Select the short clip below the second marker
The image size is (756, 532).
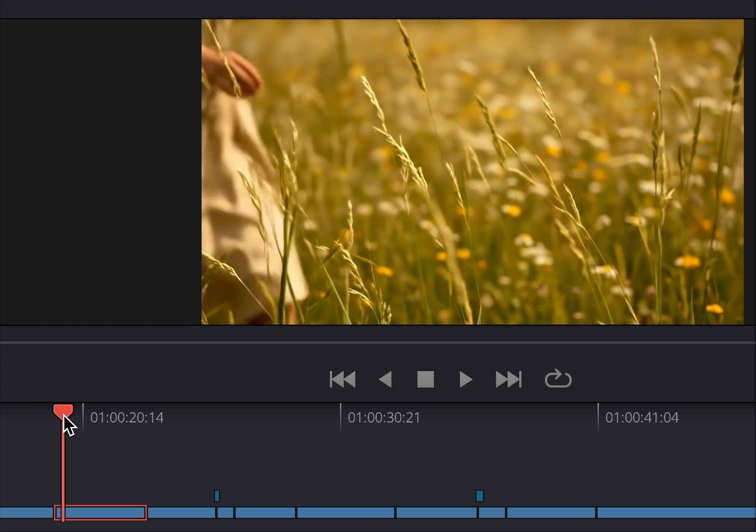tap(492, 513)
